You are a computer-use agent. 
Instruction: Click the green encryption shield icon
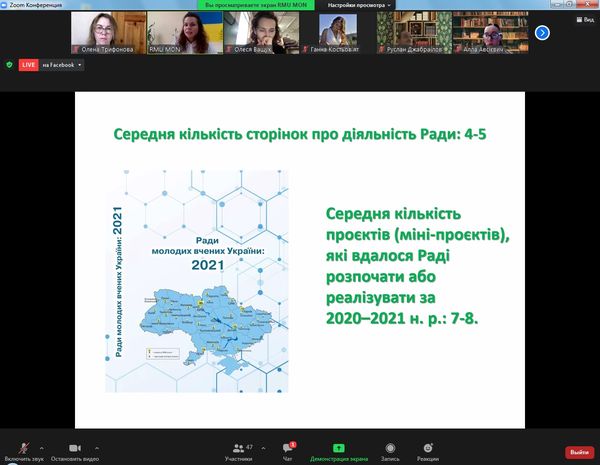click(x=9, y=64)
